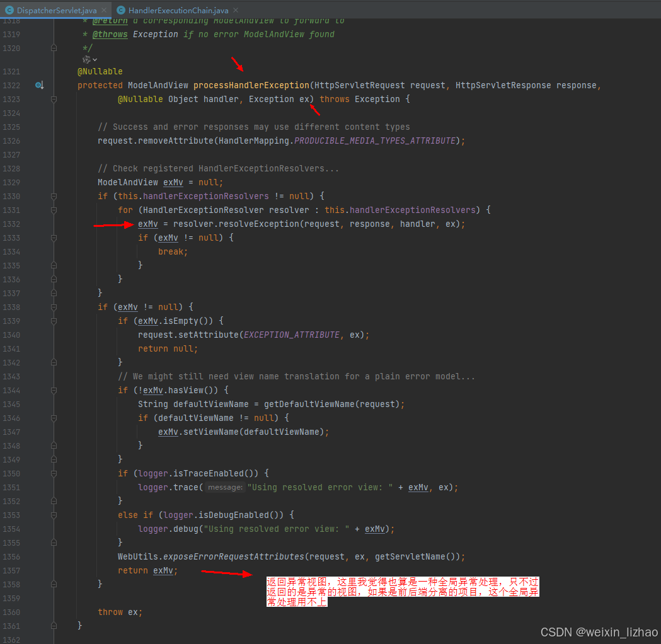Click the @Nullable annotation on line 1321
Viewport: 661px width, 644px height.
click(100, 72)
